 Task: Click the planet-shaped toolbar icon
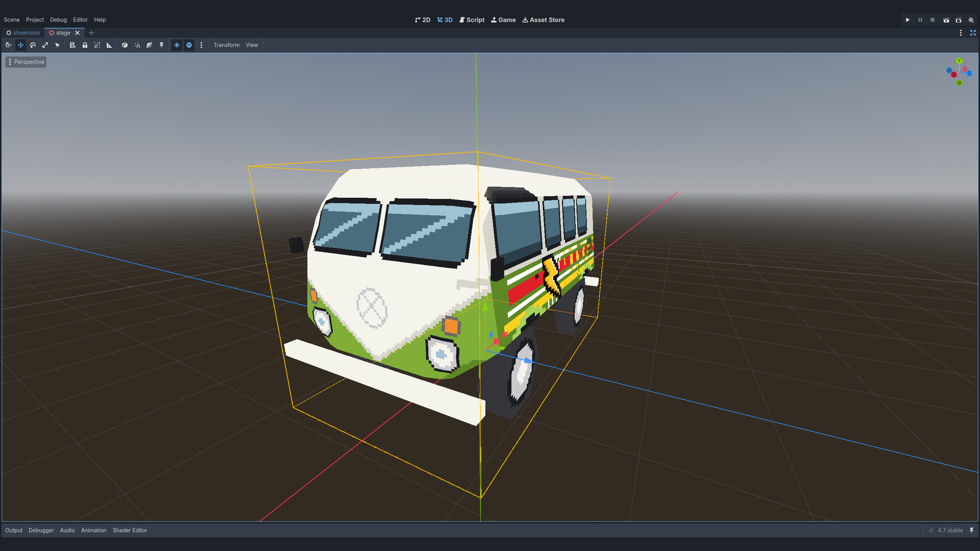[x=149, y=45]
